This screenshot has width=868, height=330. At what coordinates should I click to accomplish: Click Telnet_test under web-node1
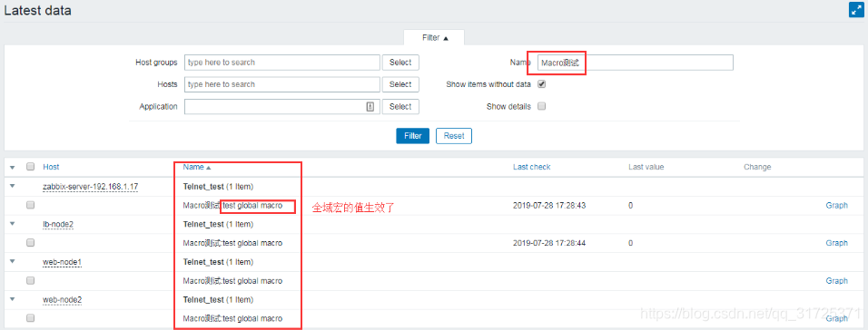pyautogui.click(x=203, y=261)
